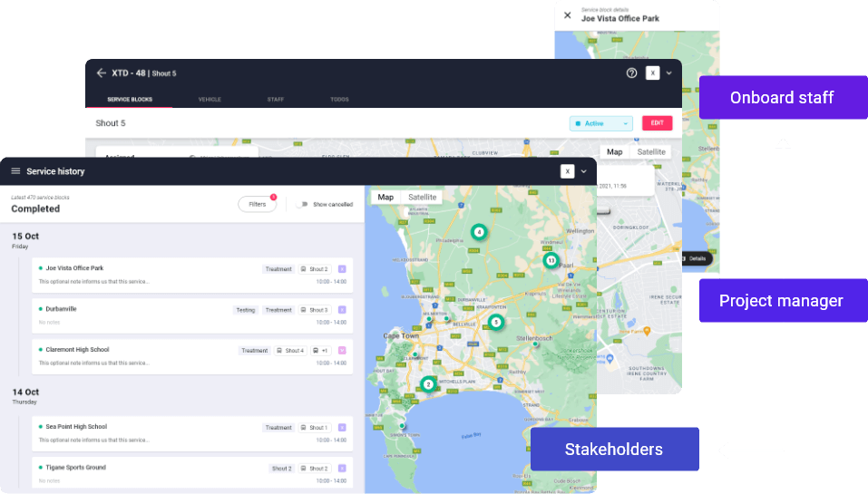Go back using the arrow beside XTD - 48

click(102, 73)
